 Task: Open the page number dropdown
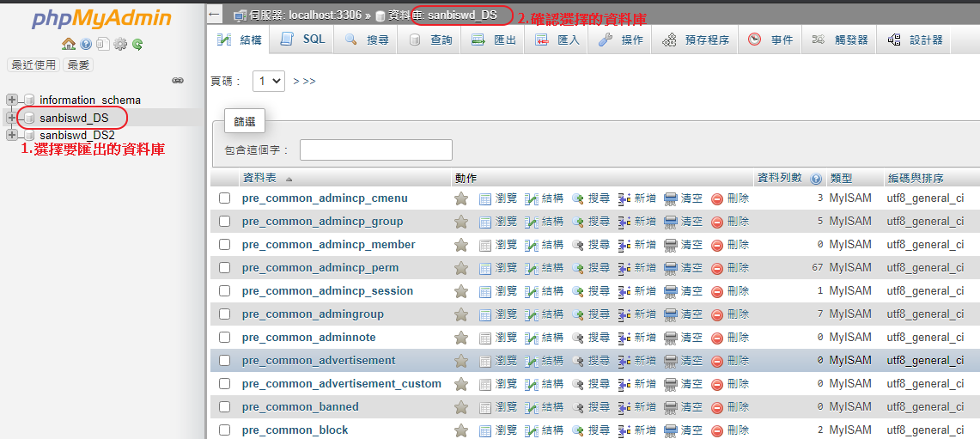point(269,81)
